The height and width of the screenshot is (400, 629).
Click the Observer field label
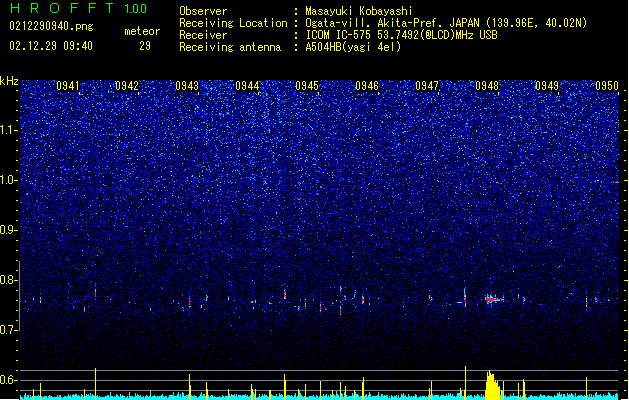pyautogui.click(x=203, y=11)
